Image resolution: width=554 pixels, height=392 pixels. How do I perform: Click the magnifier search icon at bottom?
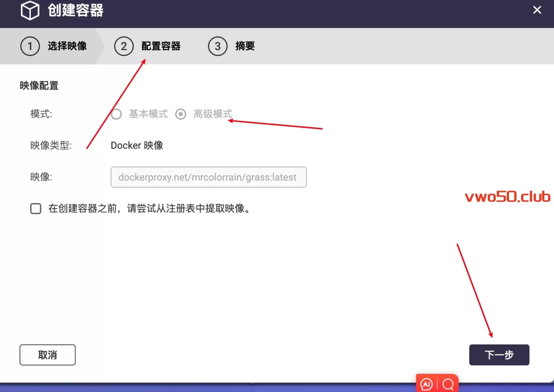click(448, 384)
